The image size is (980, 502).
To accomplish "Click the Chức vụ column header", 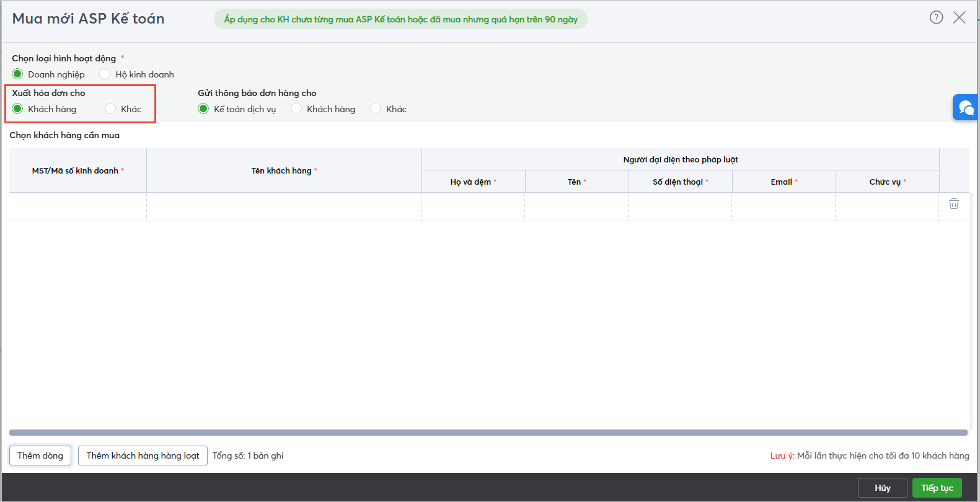I will click(x=888, y=182).
